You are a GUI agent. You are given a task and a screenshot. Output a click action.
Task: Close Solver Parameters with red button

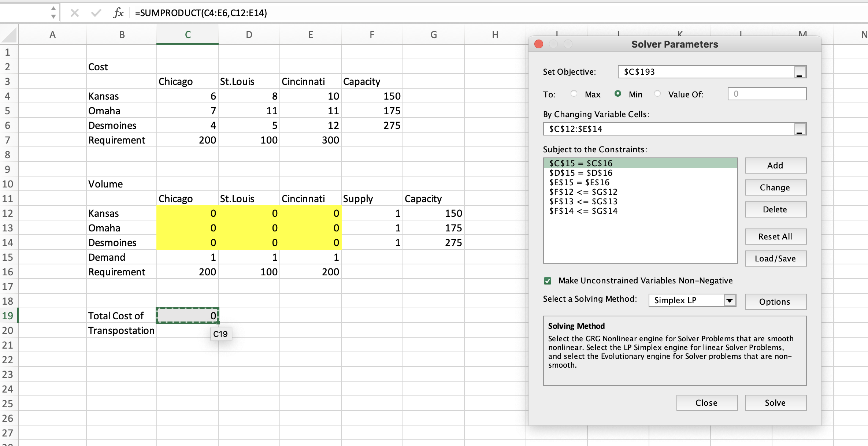pos(539,44)
